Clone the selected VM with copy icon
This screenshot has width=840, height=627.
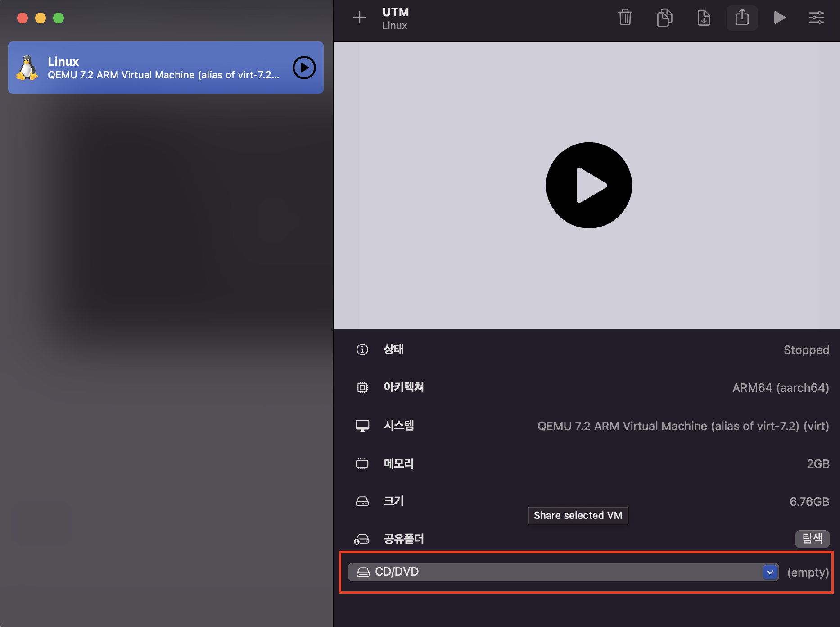[664, 18]
